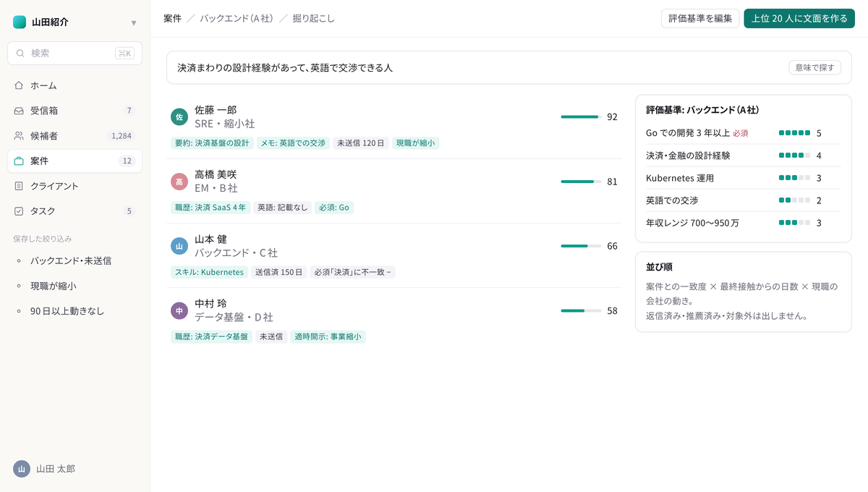Click the 職歴: 決済 SaaS 4 年 tag
The height and width of the screenshot is (492, 868).
[210, 208]
